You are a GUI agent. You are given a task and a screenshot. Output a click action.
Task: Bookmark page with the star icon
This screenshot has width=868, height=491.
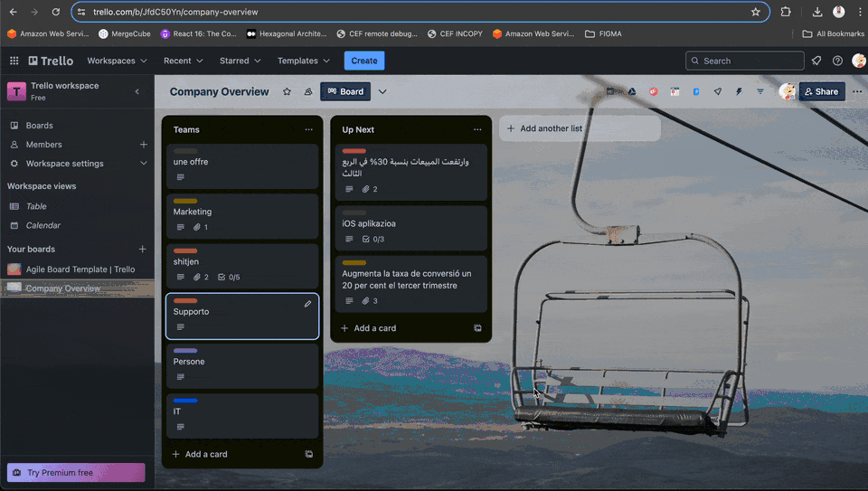coord(756,12)
